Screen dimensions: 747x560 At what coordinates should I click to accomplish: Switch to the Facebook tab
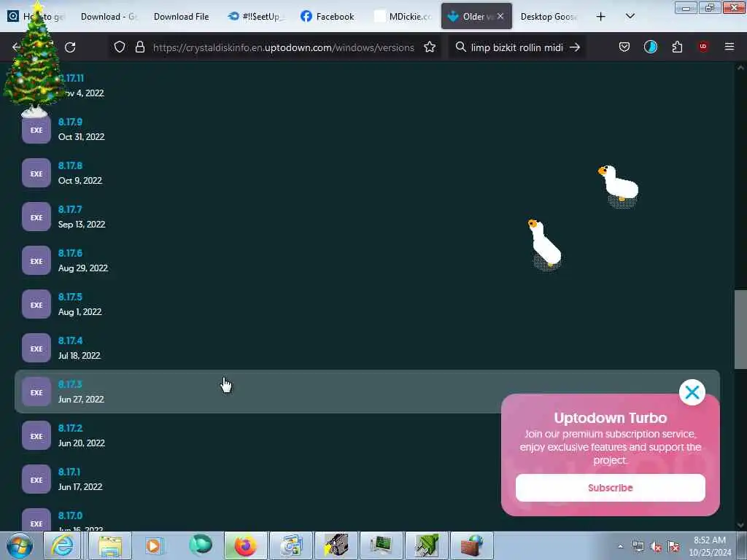328,16
